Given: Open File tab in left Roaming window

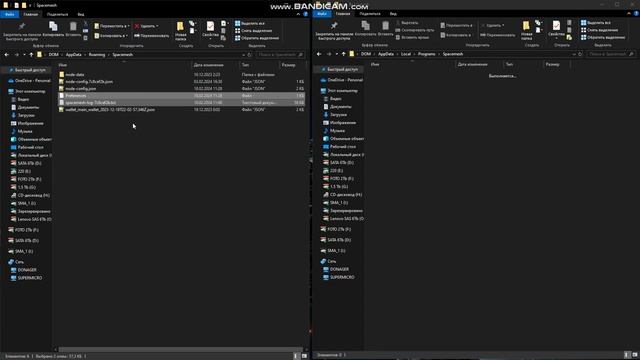Looking at the screenshot, I should (x=9, y=14).
